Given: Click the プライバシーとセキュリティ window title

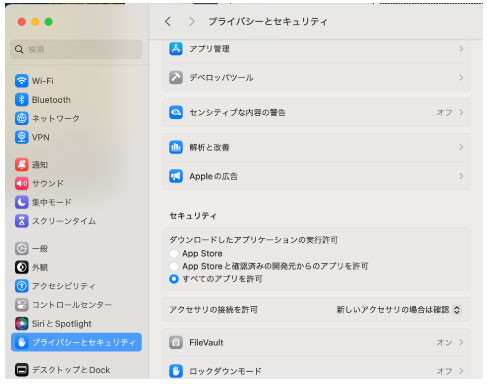Looking at the screenshot, I should click(x=268, y=22).
